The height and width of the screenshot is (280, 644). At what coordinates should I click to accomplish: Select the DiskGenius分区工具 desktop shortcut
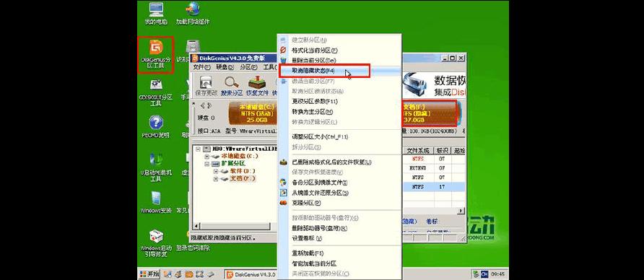click(x=155, y=55)
